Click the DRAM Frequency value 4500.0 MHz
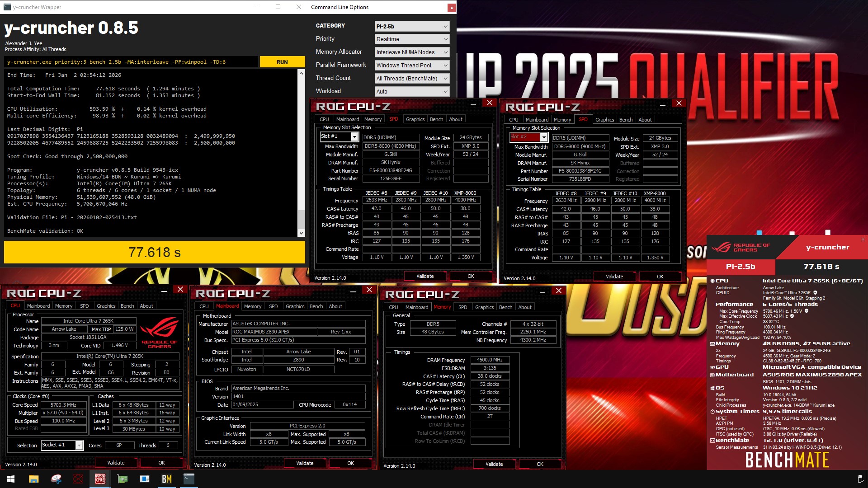Viewport: 868px width, 488px height. coord(490,360)
